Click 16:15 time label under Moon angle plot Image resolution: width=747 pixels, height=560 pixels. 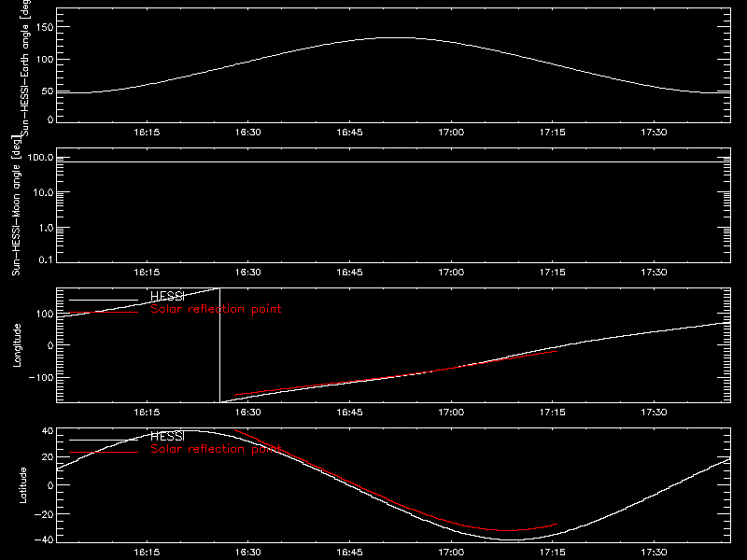coord(147,273)
